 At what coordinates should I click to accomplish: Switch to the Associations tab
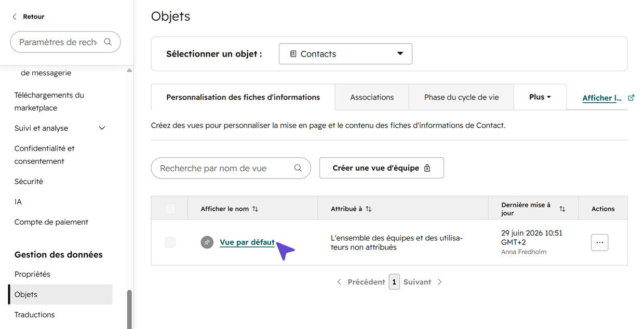tap(372, 97)
